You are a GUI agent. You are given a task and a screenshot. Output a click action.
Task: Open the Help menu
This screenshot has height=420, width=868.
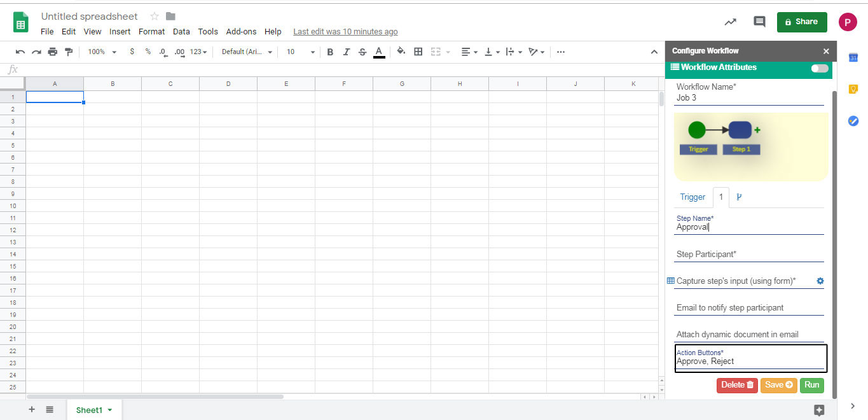tap(273, 31)
